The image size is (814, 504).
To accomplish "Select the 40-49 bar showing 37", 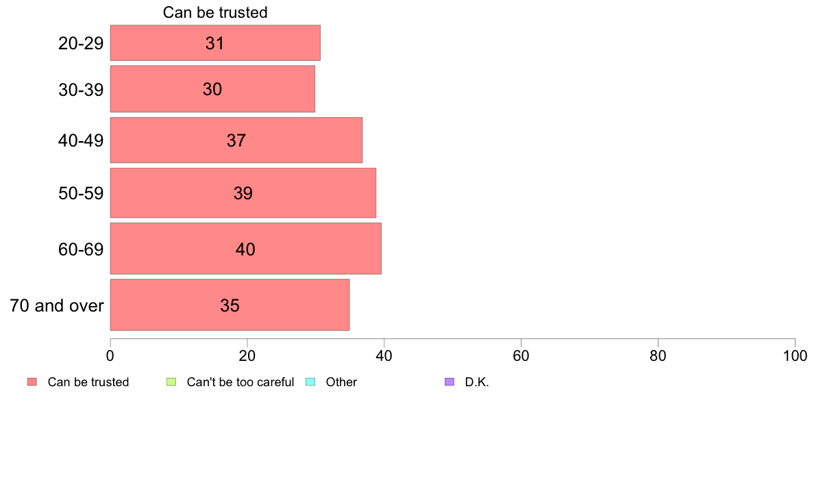I will (236, 140).
